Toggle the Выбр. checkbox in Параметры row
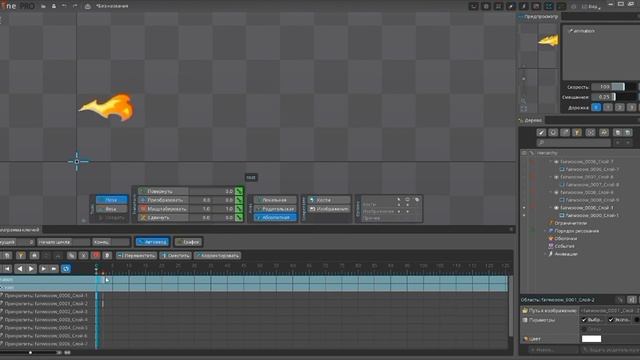 pyautogui.click(x=584, y=320)
